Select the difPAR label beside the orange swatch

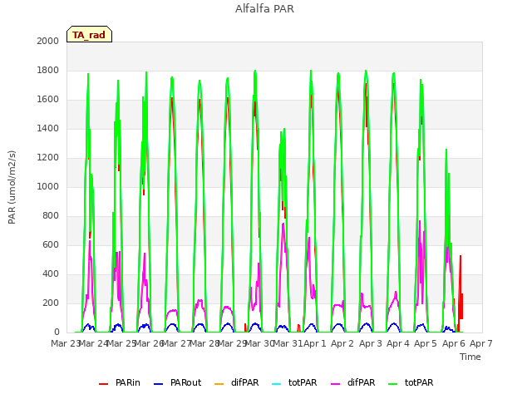pyautogui.click(x=244, y=382)
